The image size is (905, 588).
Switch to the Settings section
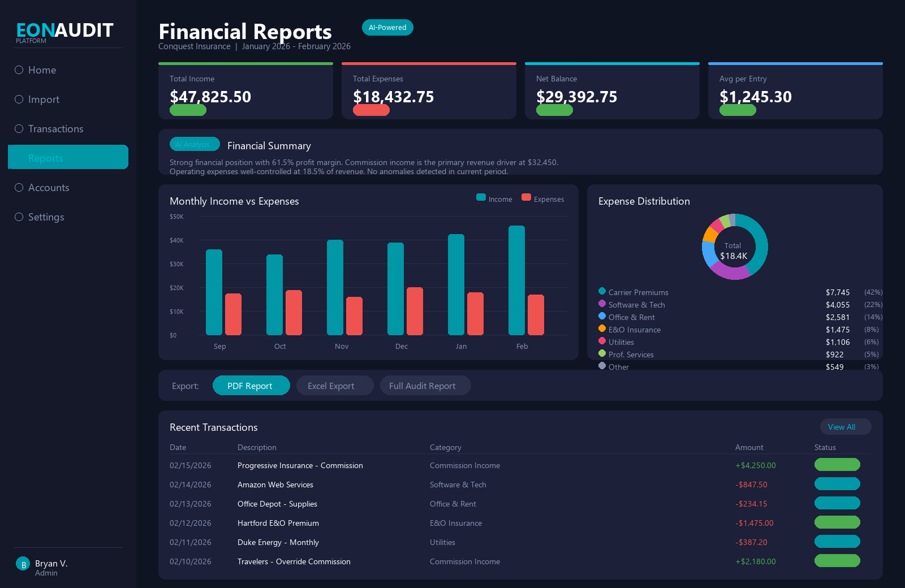click(x=46, y=217)
